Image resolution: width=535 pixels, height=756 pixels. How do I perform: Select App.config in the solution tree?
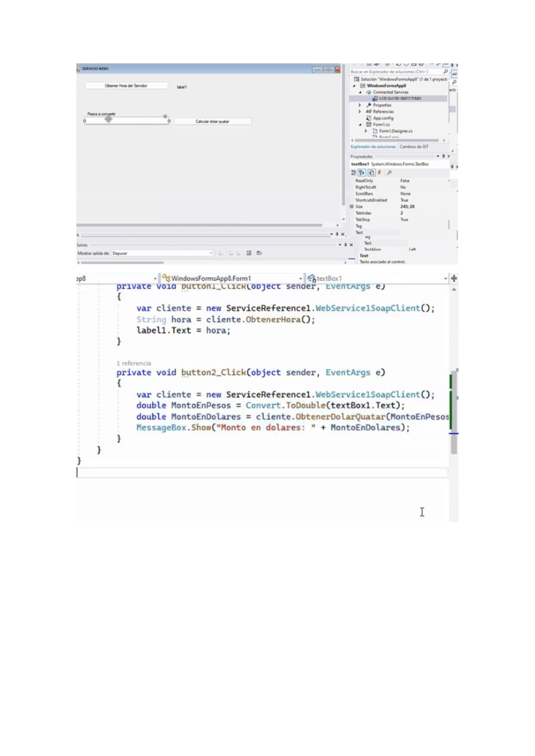[x=383, y=118]
